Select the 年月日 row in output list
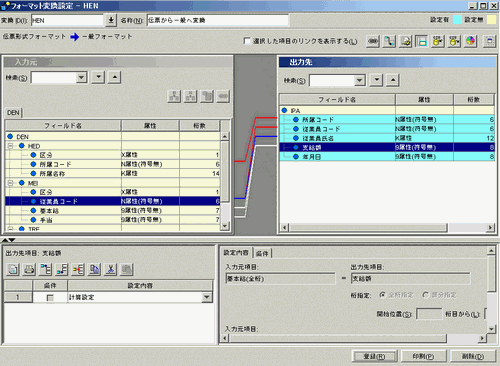Image resolution: width=500 pixels, height=366 pixels. (387, 157)
